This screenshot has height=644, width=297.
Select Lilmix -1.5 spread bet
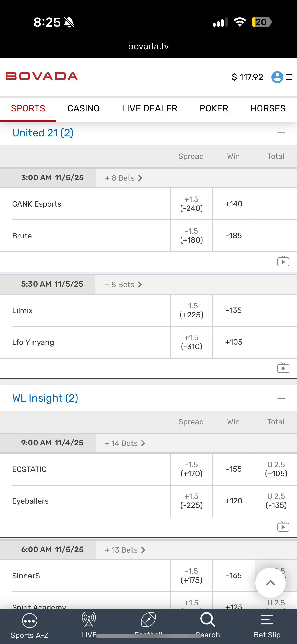(x=191, y=310)
